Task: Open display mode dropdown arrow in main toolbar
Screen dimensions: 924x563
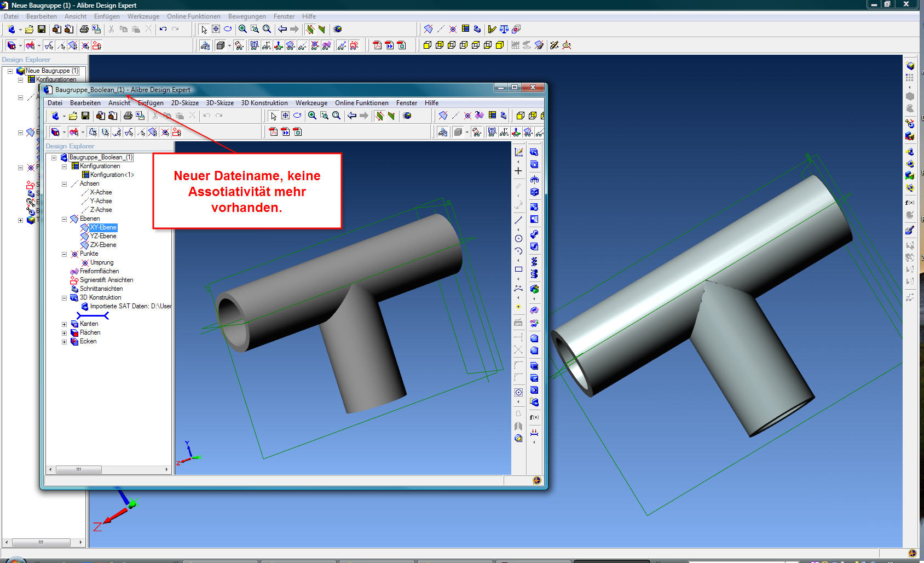Action: coord(229,45)
